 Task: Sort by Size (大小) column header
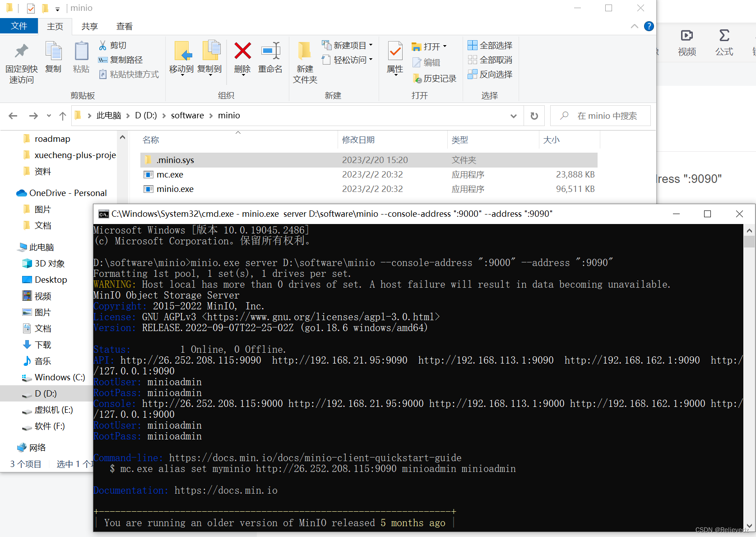coord(570,140)
